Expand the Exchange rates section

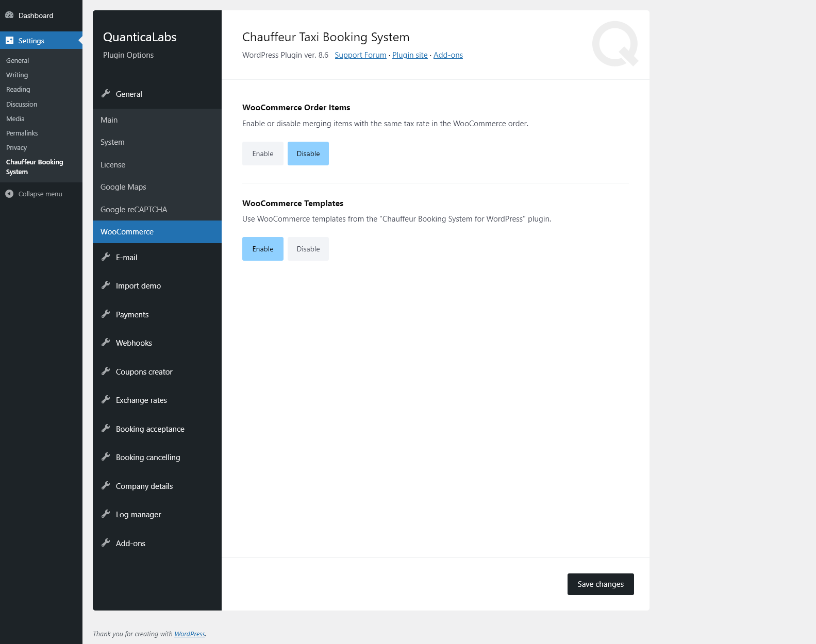(x=157, y=400)
